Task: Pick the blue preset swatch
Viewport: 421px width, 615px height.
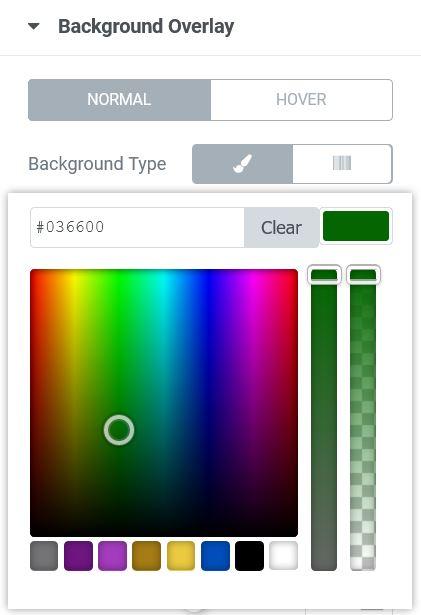Action: tap(215, 556)
